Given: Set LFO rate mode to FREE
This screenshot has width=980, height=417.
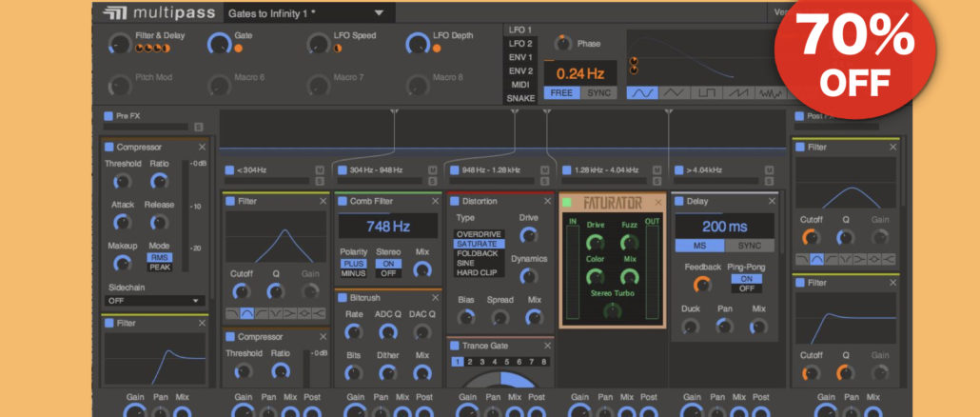Looking at the screenshot, I should [561, 92].
